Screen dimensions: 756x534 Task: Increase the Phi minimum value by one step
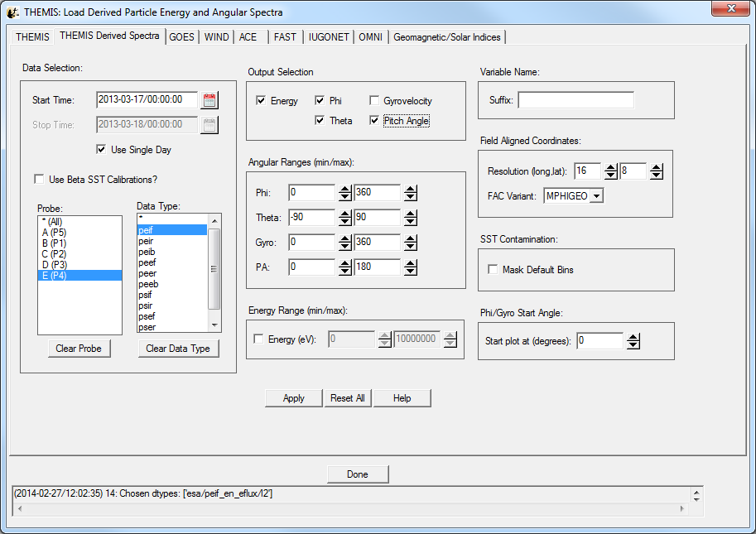(344, 189)
